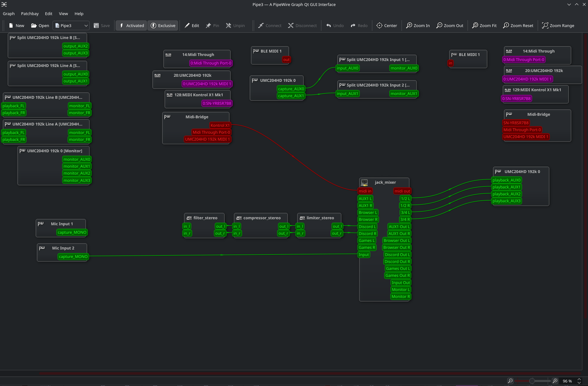Open the Pipe3 patchbay dropdown
Viewport: 588px width, 386px height.
point(71,25)
